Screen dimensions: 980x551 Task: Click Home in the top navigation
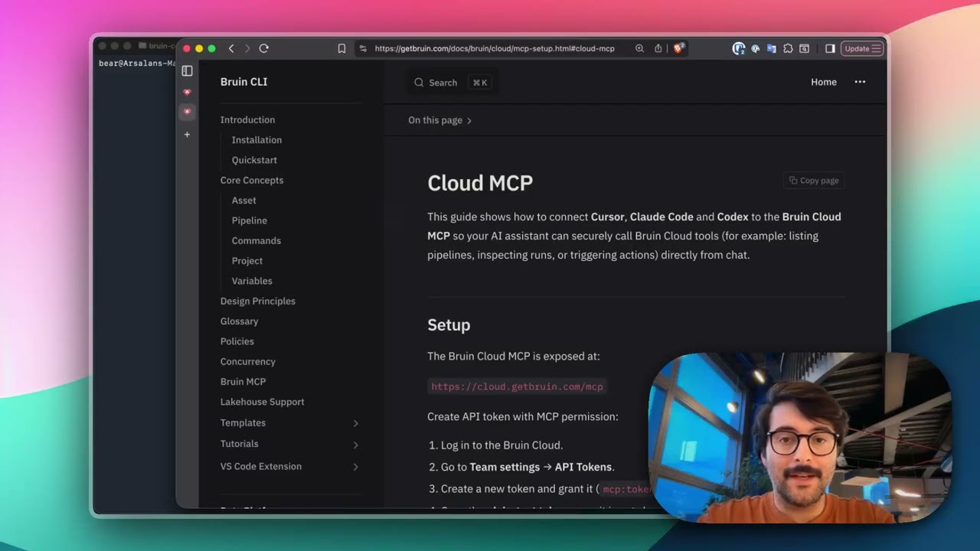pos(824,82)
